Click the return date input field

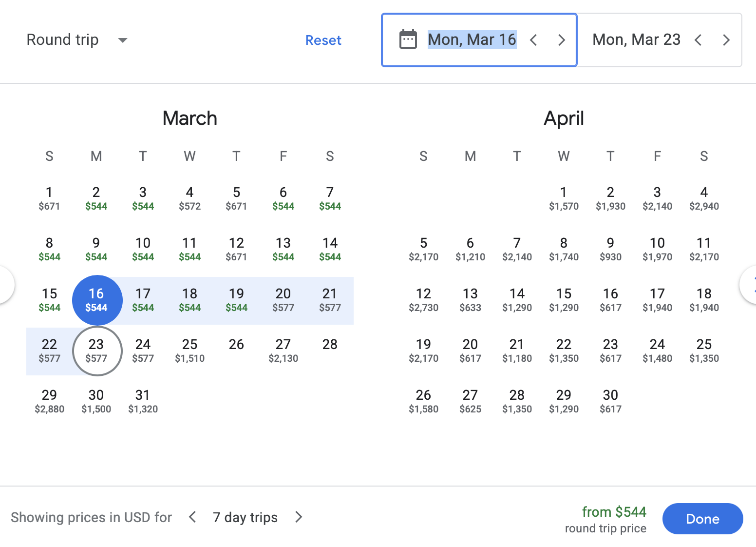(636, 39)
